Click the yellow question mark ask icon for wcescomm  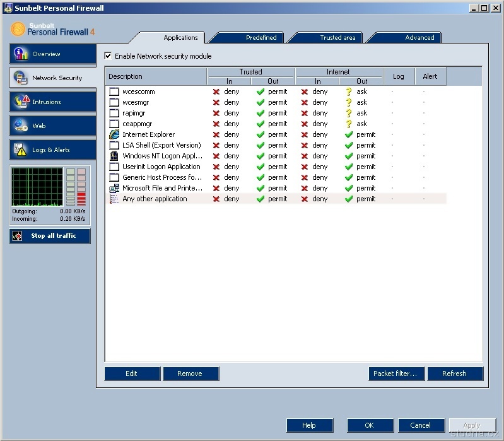coord(348,91)
